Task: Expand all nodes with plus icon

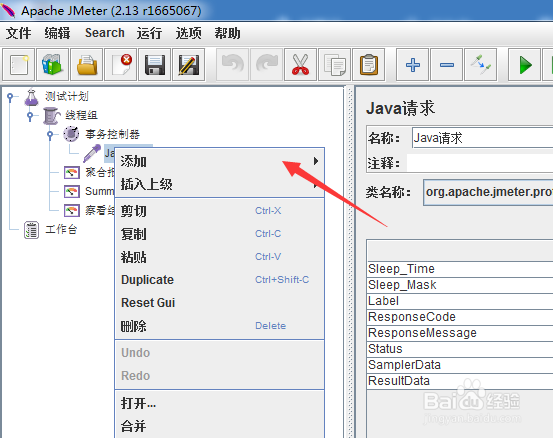Action: pyautogui.click(x=413, y=65)
